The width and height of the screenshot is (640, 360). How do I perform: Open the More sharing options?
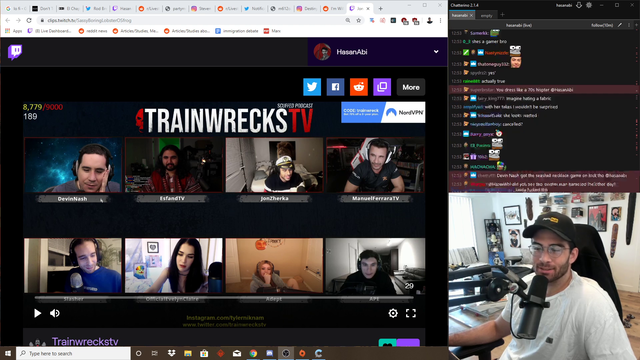pos(411,87)
